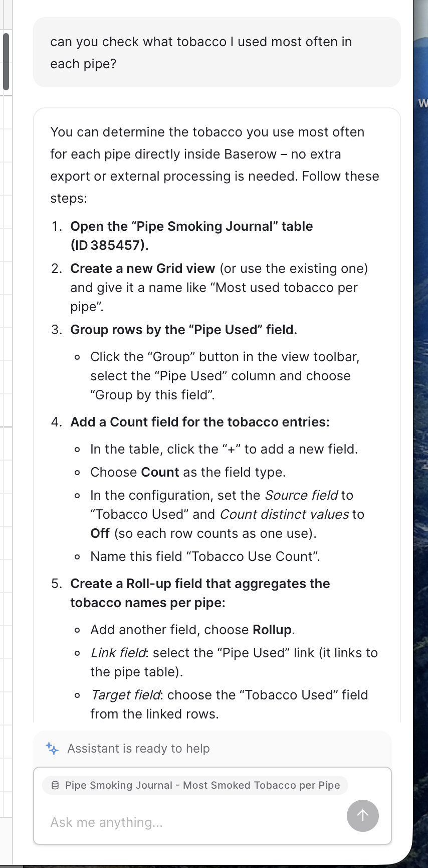This screenshot has width=428, height=868.
Task: Click the send message arrow button
Action: (362, 815)
